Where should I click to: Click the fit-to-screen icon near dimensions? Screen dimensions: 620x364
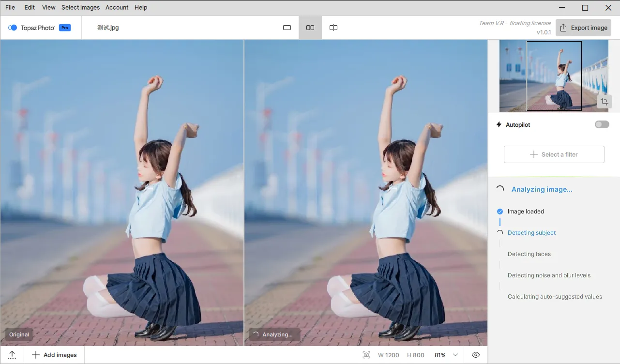click(366, 355)
